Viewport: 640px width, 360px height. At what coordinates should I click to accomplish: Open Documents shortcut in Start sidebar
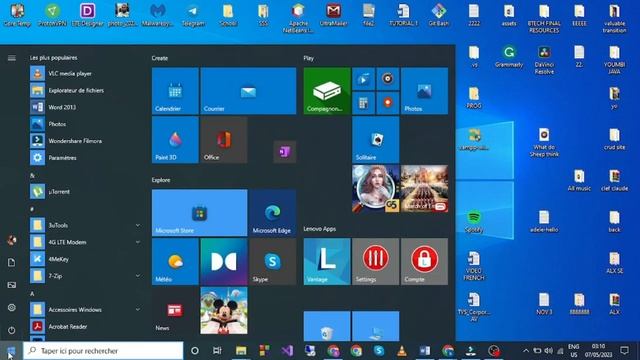(11, 262)
